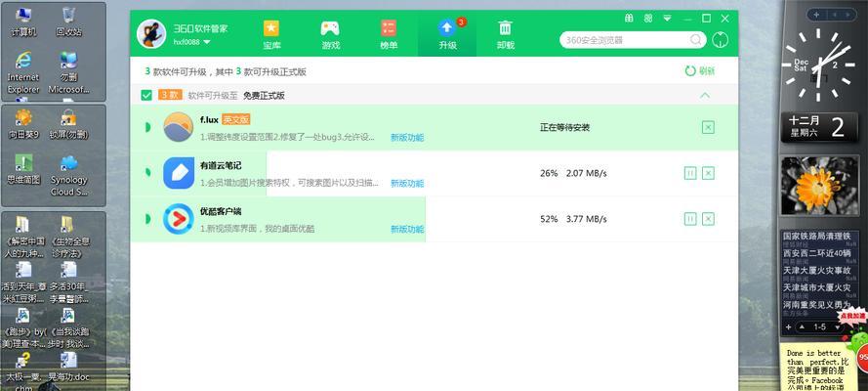Click the round green icon beside search box
Image resolution: width=868 pixels, height=391 pixels.
click(x=721, y=40)
